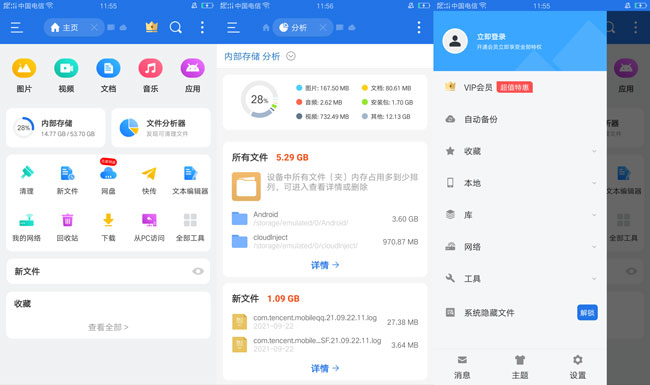The width and height of the screenshot is (650, 385).
Task: Expand 内部存储 分析 dropdown arrow
Action: tap(291, 56)
